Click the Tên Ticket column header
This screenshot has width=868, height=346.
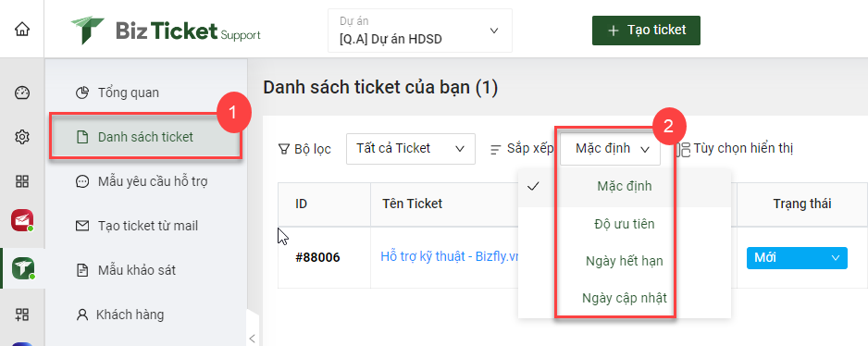pos(413,204)
